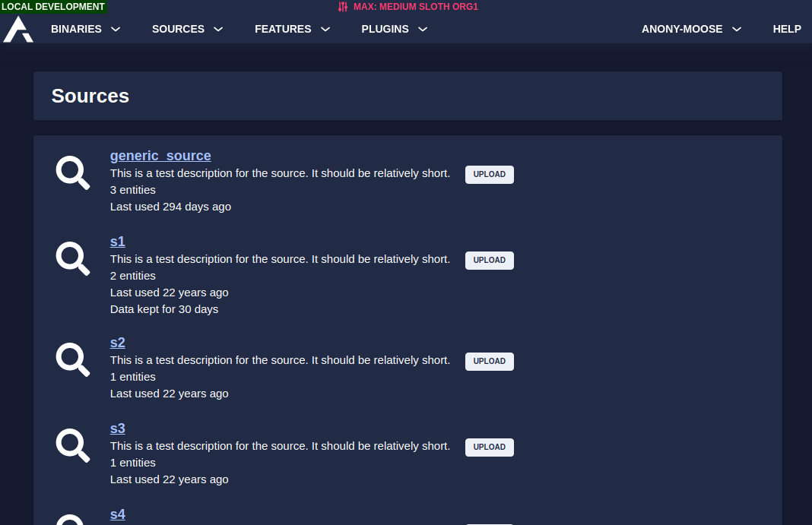The image size is (812, 525).
Task: Click the red throttle icon beside MAX warning
Action: 341,7
